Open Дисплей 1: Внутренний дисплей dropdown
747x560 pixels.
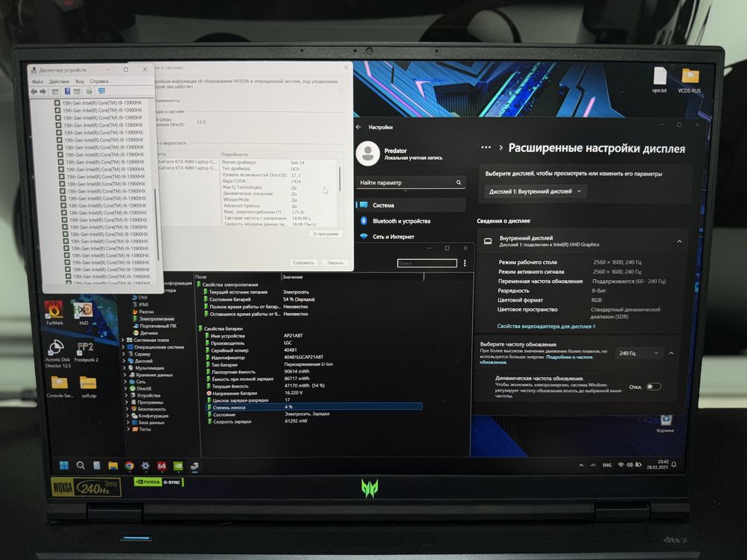[535, 191]
